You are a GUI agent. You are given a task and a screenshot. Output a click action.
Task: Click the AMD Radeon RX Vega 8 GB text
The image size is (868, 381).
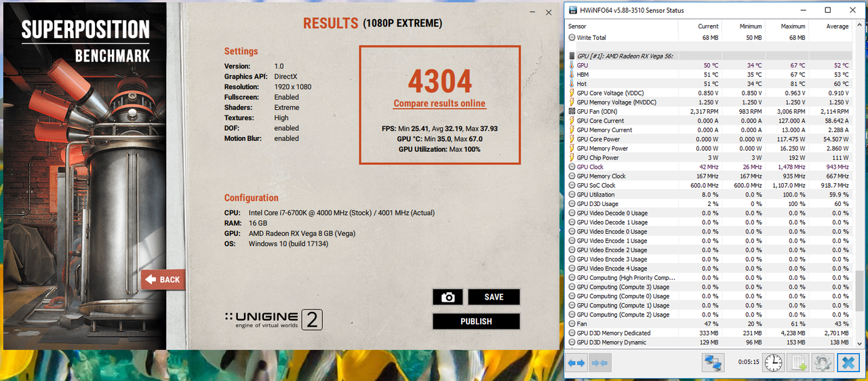[303, 234]
